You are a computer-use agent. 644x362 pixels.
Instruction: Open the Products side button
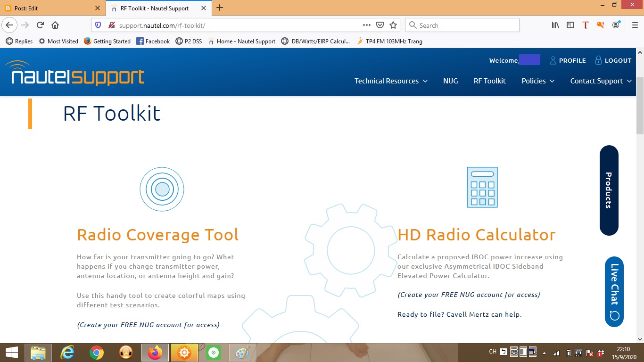[609, 190]
